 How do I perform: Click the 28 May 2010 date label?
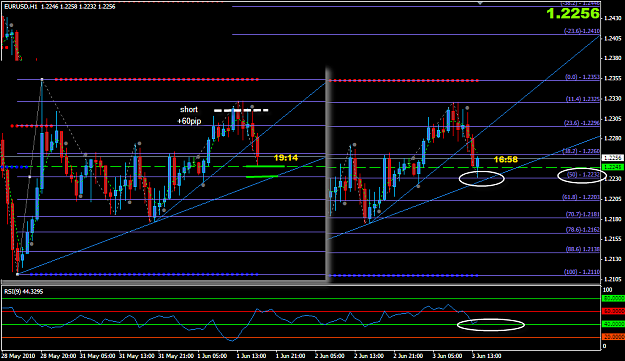click(18, 356)
